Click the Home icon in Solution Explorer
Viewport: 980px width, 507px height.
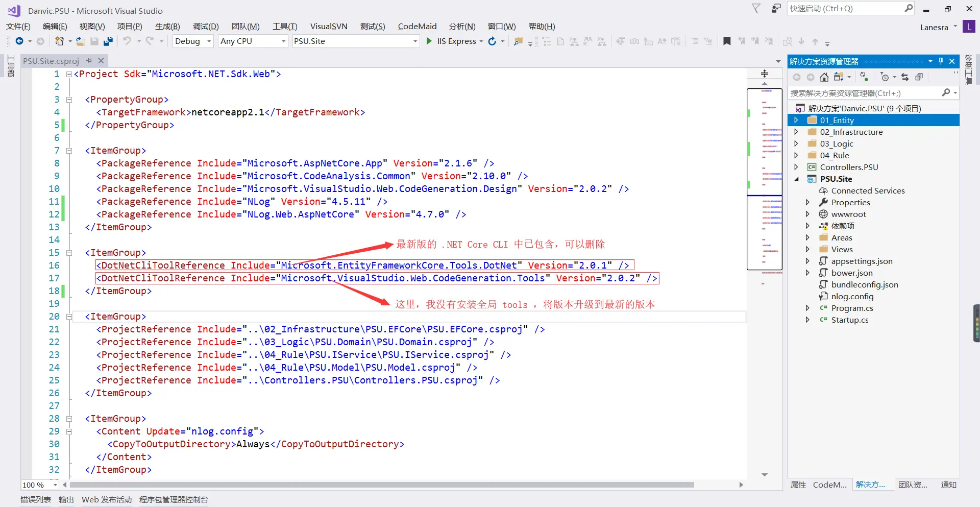[x=824, y=77]
